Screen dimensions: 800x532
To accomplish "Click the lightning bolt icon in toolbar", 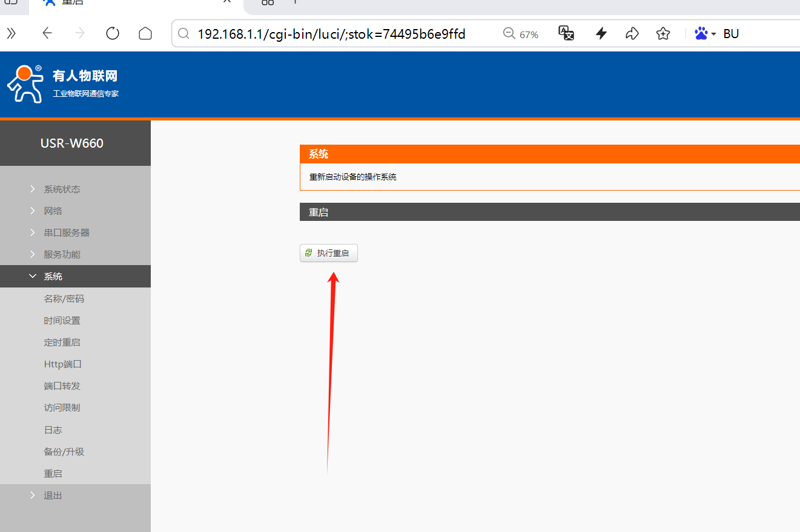I will (x=601, y=34).
